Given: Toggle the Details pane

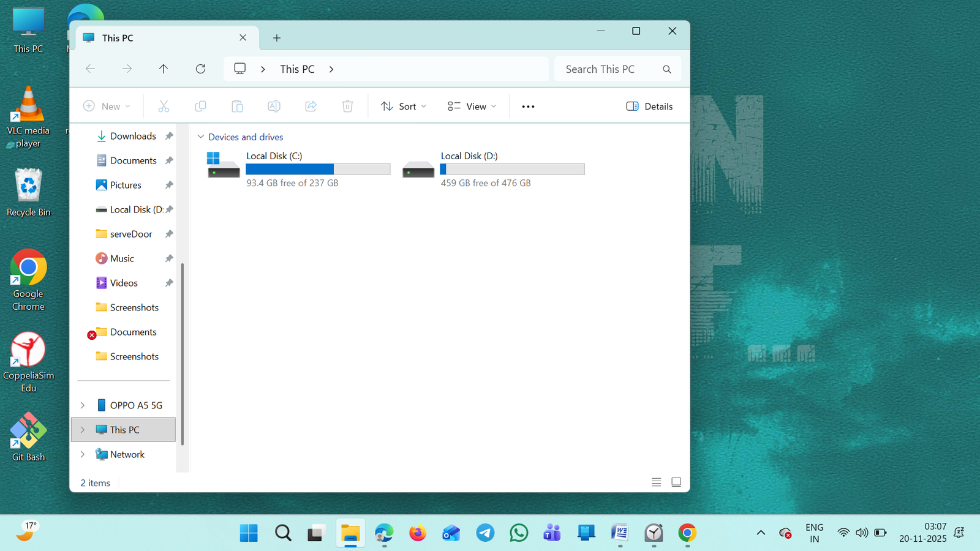Looking at the screenshot, I should click(649, 107).
